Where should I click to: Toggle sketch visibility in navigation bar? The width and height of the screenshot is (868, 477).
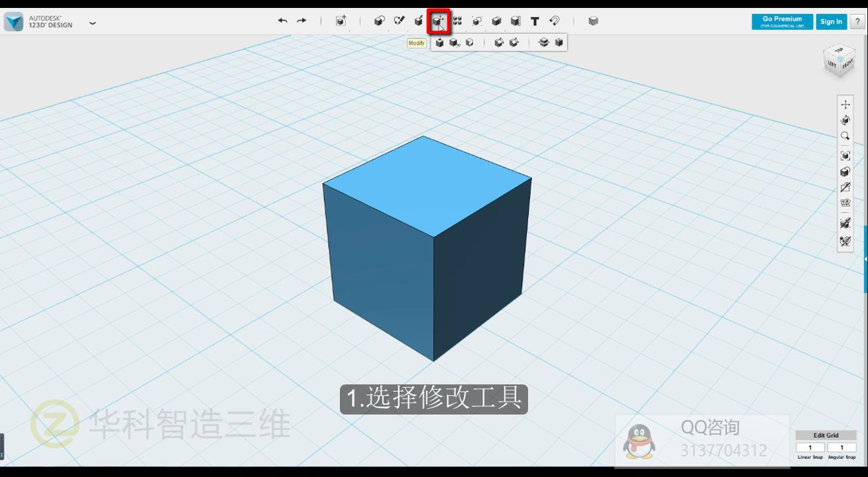click(845, 187)
